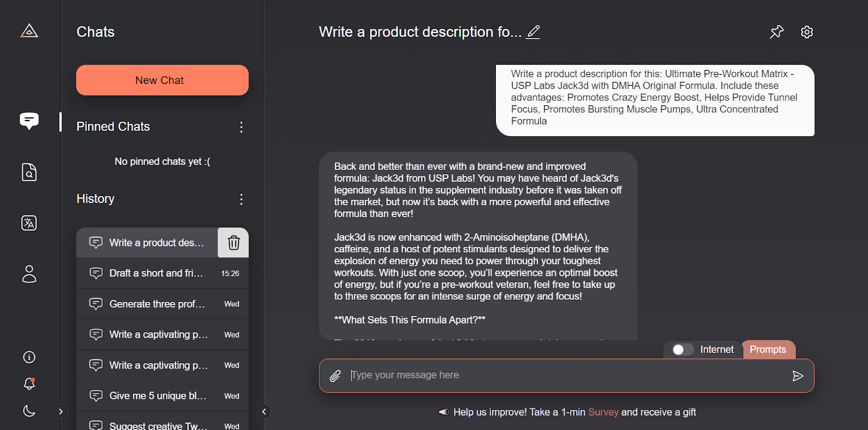The width and height of the screenshot is (868, 430).
Task: Start a New Chat
Action: (x=162, y=80)
